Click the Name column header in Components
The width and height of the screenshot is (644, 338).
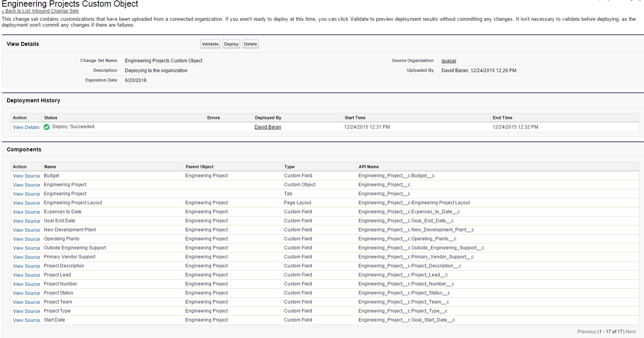click(50, 167)
